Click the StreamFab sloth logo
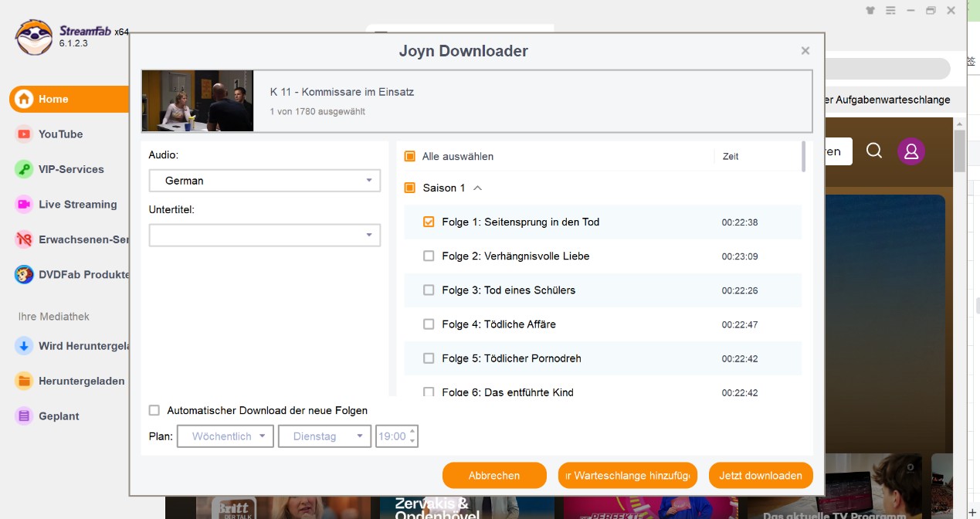This screenshot has width=980, height=519. pos(35,37)
